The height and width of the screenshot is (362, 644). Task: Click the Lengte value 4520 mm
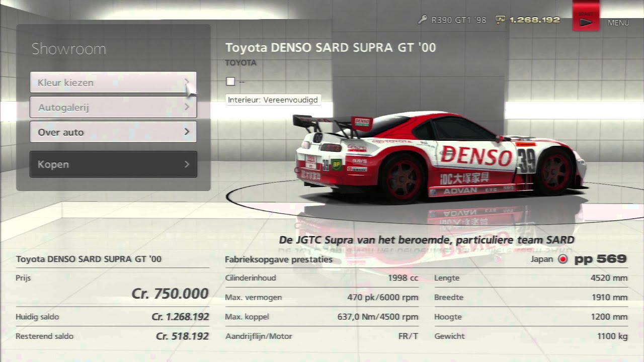pyautogui.click(x=609, y=278)
